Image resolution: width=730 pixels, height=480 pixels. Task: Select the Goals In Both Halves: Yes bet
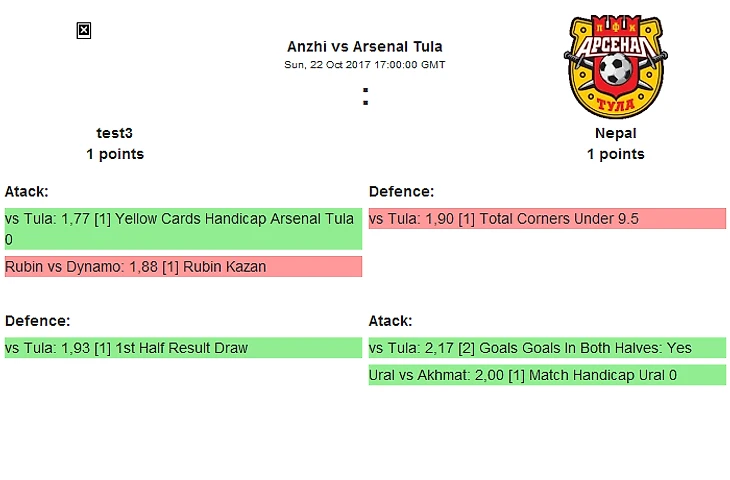coord(546,348)
